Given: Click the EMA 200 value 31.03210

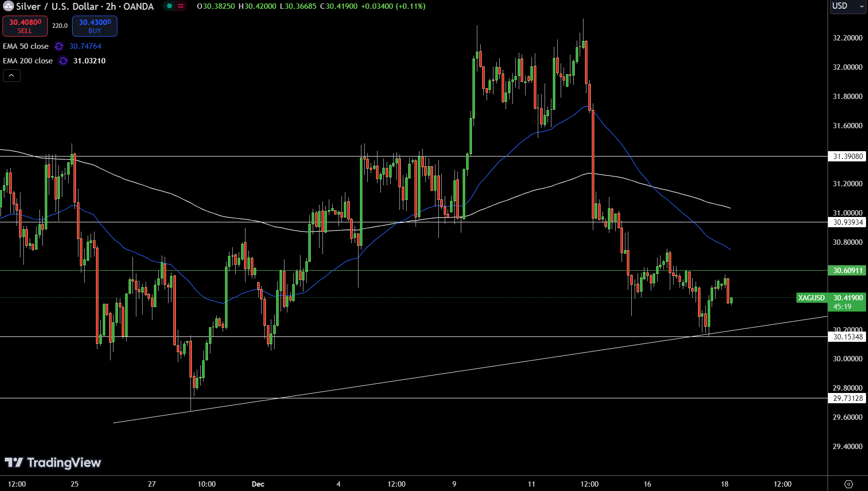Looking at the screenshot, I should point(90,61).
